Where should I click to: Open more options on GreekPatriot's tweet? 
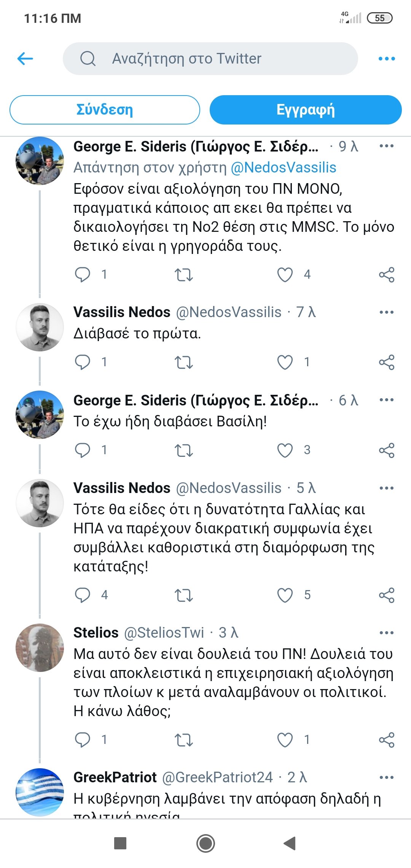[x=387, y=777]
